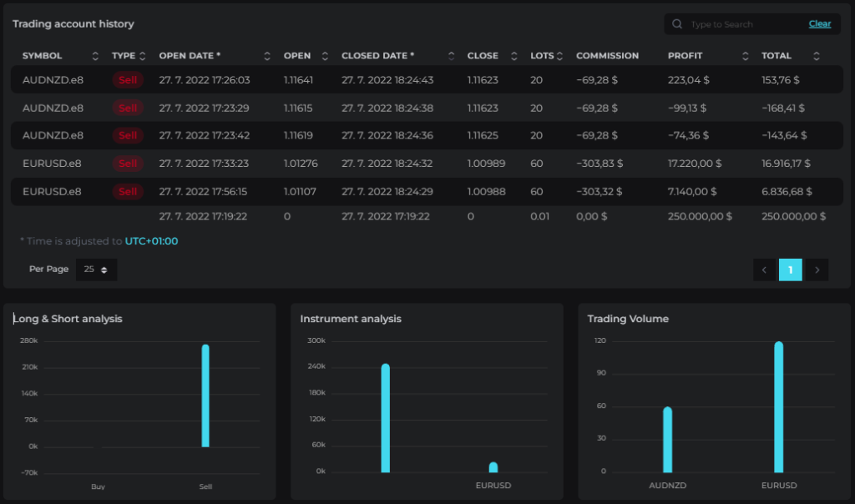
Task: Click Sell badge for 17:23:42 trade
Action: (128, 135)
